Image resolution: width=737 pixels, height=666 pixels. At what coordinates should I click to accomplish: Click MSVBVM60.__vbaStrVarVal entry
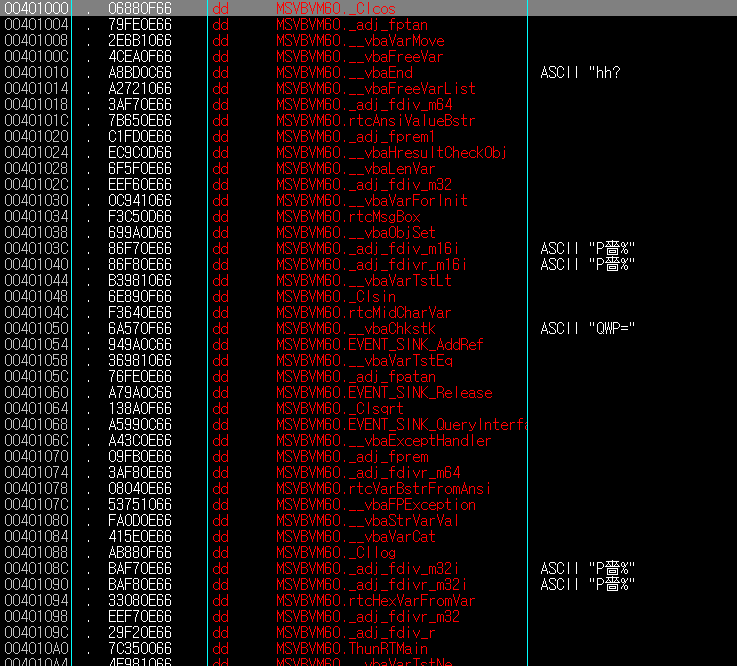pyautogui.click(x=367, y=520)
